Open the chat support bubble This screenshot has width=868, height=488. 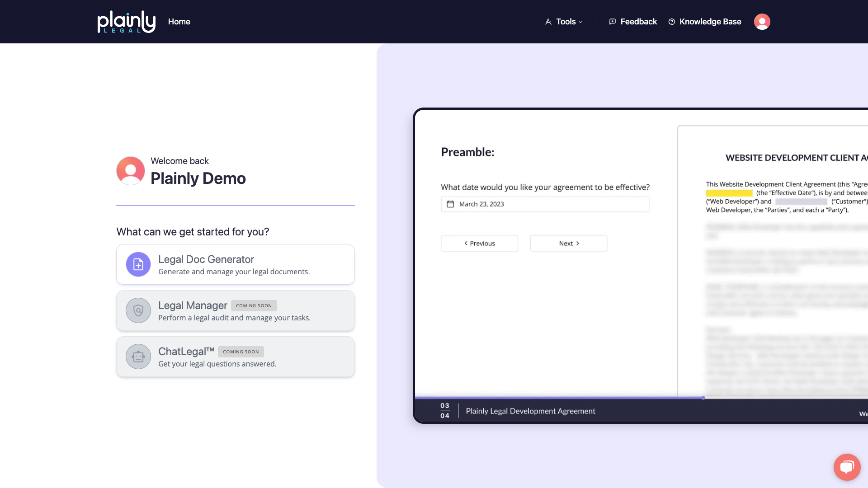(847, 467)
